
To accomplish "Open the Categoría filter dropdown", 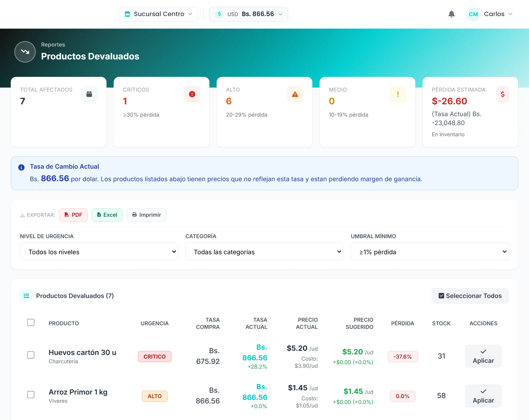I will click(x=264, y=252).
